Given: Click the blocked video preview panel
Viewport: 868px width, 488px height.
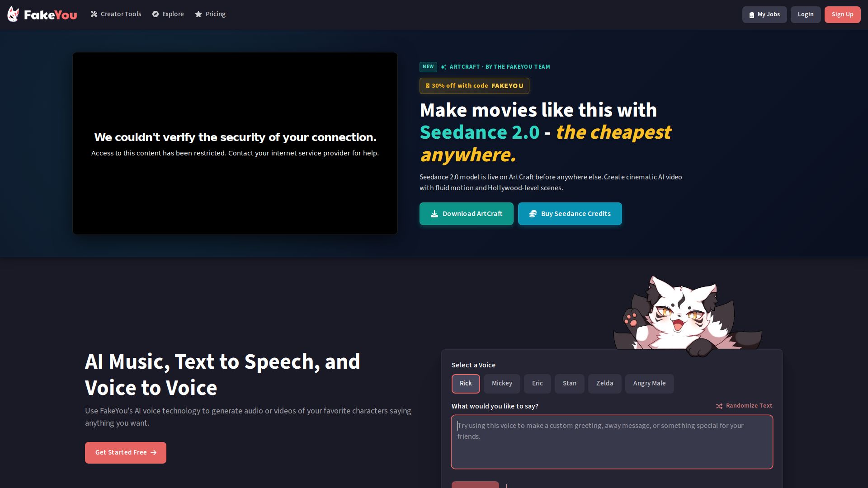Looking at the screenshot, I should 235,143.
